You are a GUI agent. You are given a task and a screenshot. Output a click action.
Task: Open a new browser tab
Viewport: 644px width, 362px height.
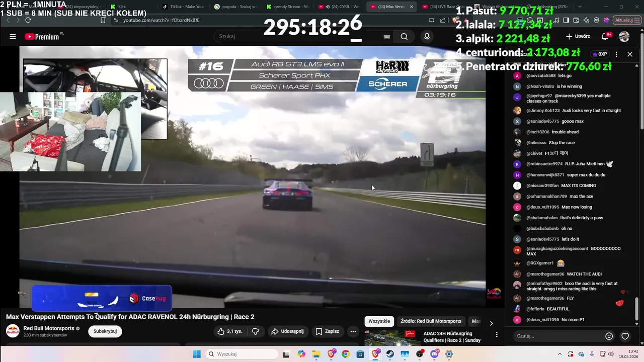point(580,7)
